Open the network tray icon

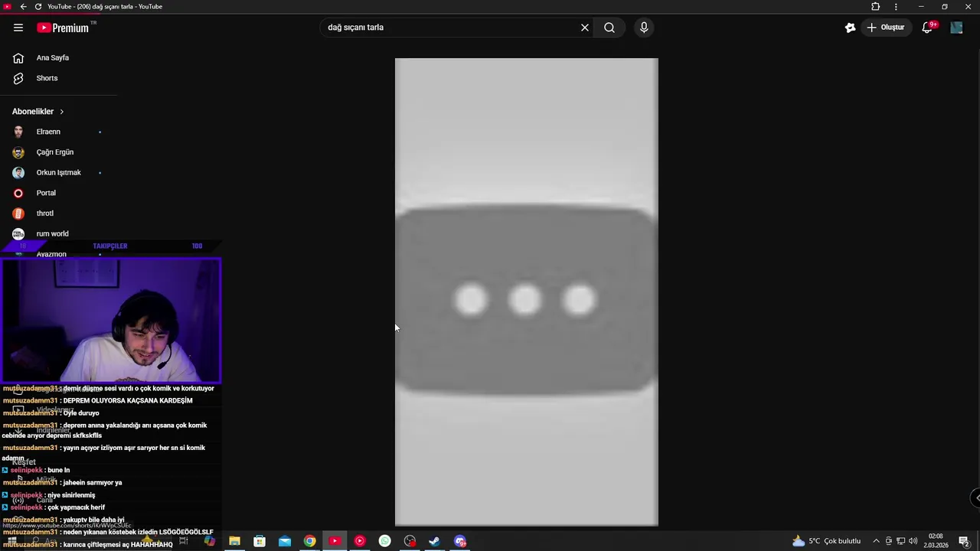901,541
